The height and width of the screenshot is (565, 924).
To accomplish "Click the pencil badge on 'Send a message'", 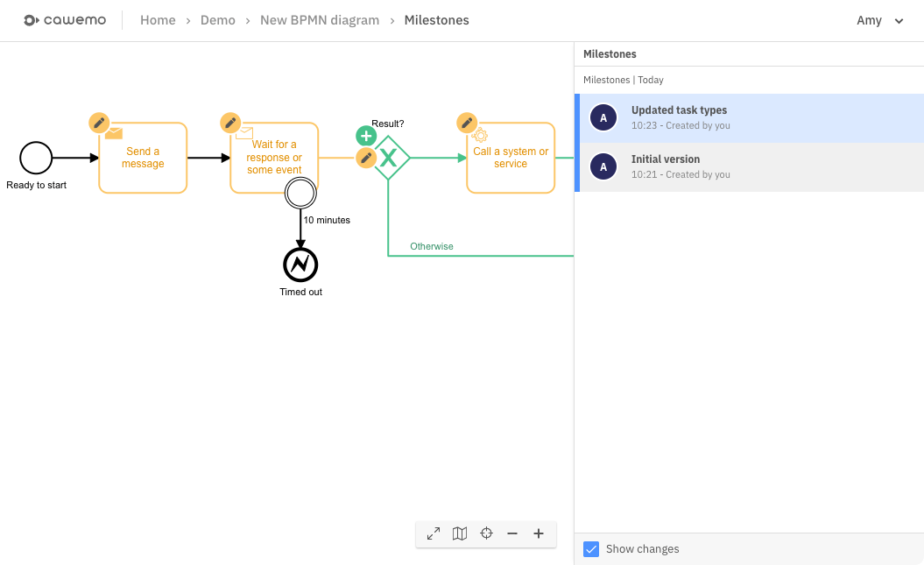I will (99, 123).
